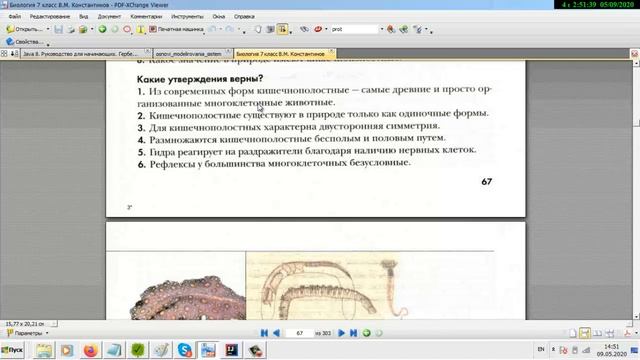The width and height of the screenshot is (640, 360).
Task: Select continuous facing pages layout icon
Action: [x=610, y=333]
